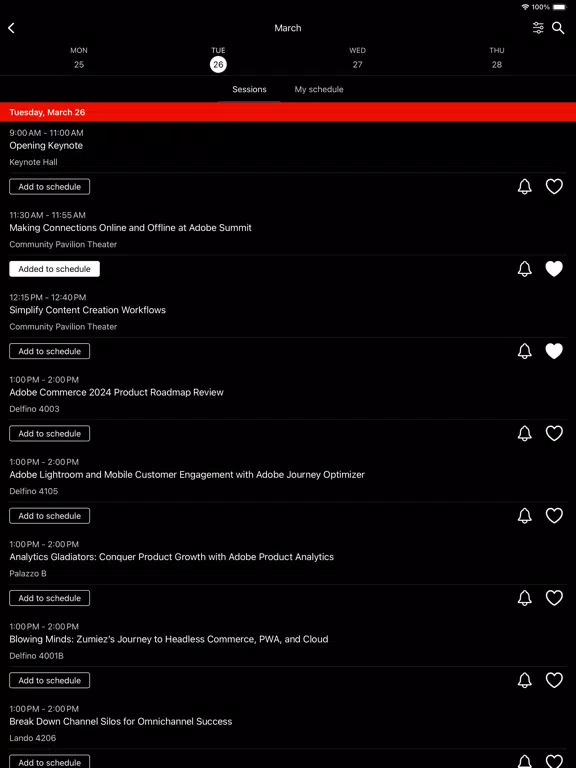Favorite Adobe Commerce 2024 Product Roadmap heart
576x768 pixels.
click(x=554, y=433)
